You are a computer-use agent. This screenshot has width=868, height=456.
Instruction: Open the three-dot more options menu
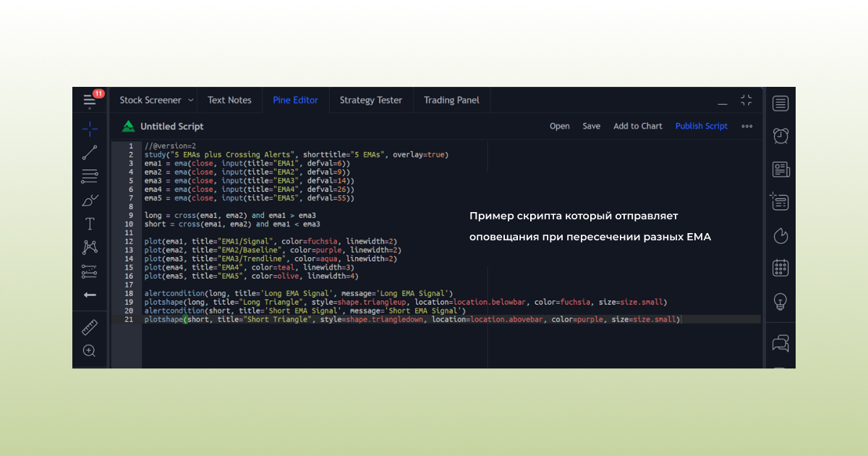tap(747, 126)
